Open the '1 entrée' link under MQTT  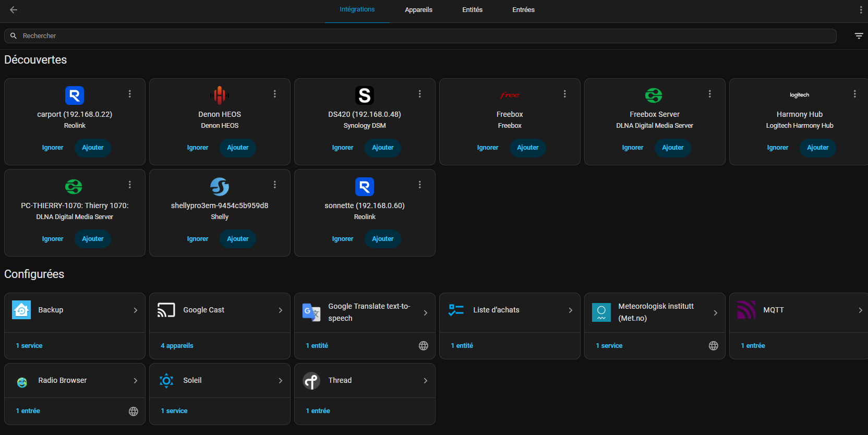pos(753,346)
